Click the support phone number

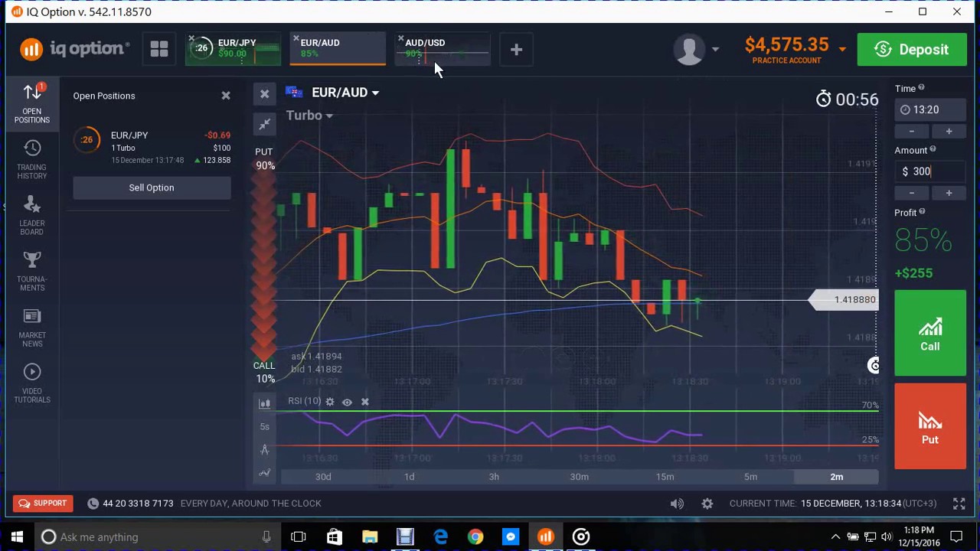pyautogui.click(x=138, y=504)
